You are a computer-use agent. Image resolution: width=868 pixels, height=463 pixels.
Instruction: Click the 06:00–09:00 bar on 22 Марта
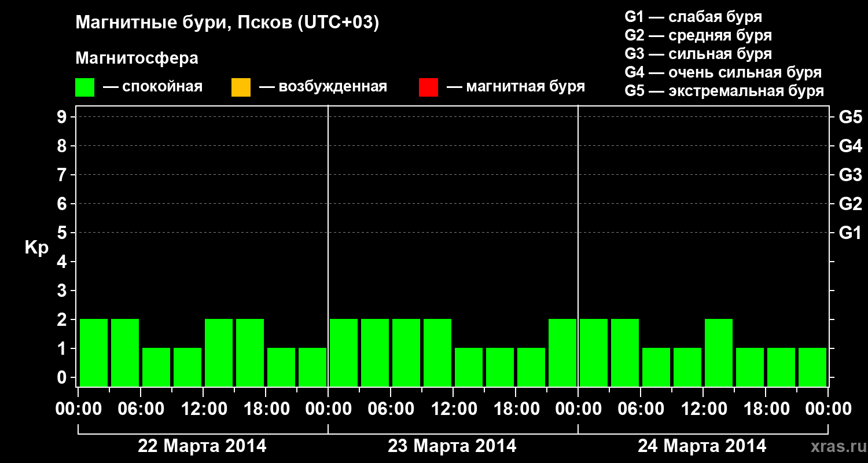click(x=156, y=367)
